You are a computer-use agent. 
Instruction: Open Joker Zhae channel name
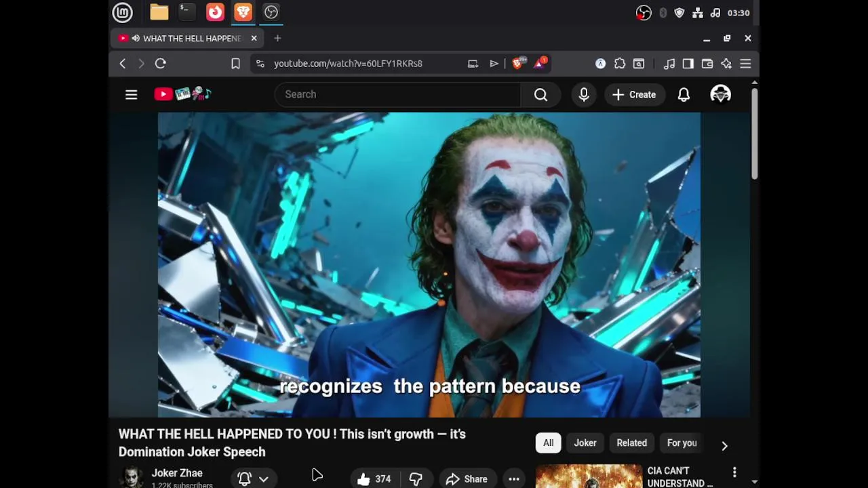tap(177, 473)
